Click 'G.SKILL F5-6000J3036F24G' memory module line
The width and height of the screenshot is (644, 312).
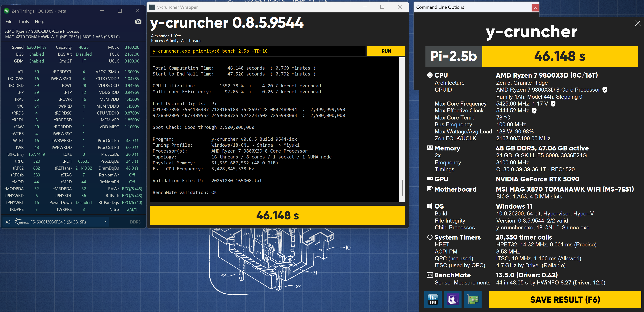[x=541, y=155]
